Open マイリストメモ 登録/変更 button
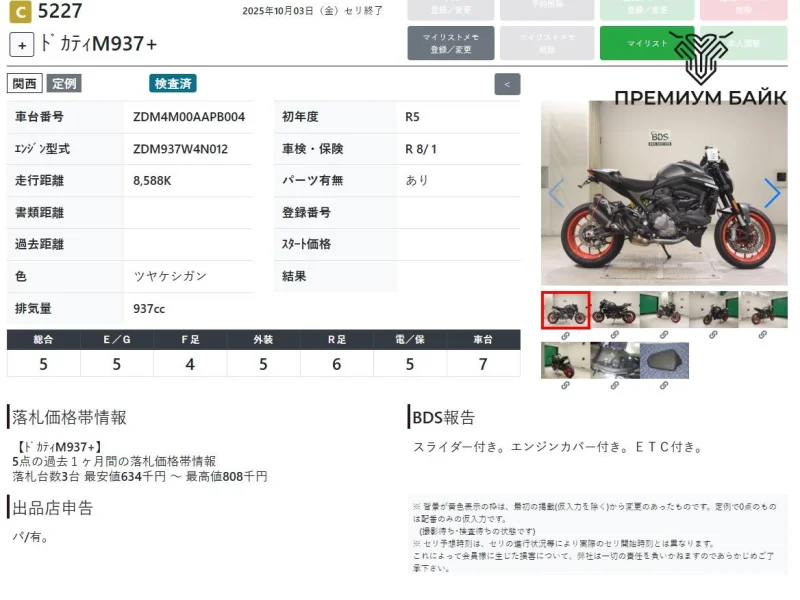The height and width of the screenshot is (600, 800). 451,43
